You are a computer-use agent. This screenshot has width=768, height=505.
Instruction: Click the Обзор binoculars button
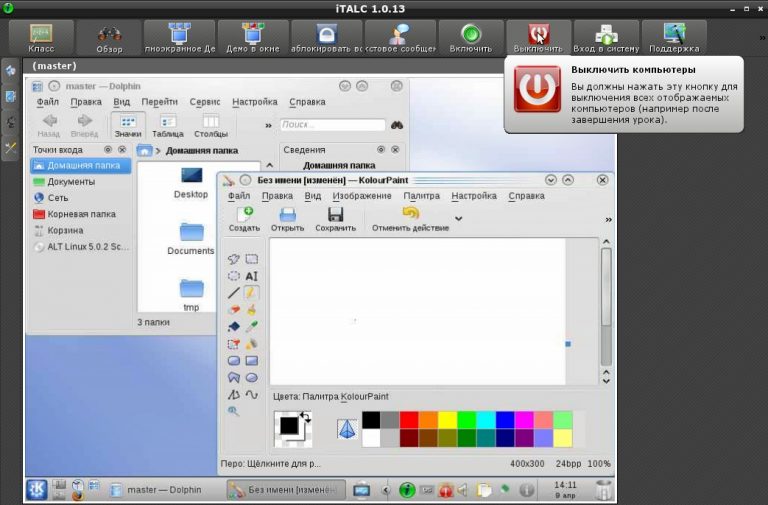[x=109, y=38]
